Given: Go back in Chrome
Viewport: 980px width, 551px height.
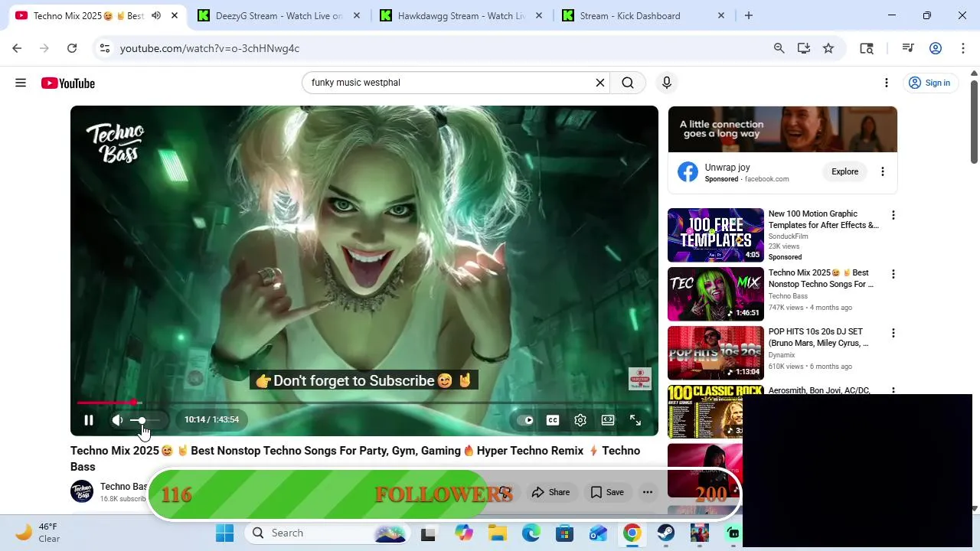Looking at the screenshot, I should tap(17, 48).
